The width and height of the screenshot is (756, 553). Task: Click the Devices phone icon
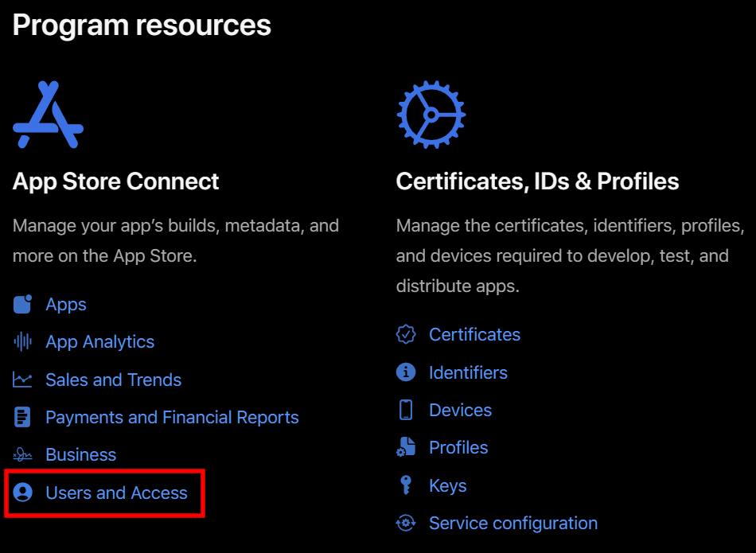(406, 410)
